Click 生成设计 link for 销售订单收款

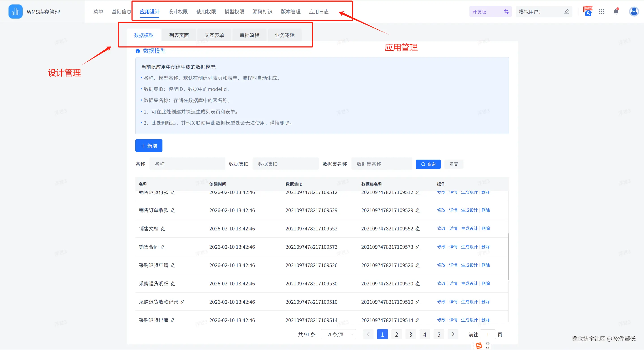(469, 210)
